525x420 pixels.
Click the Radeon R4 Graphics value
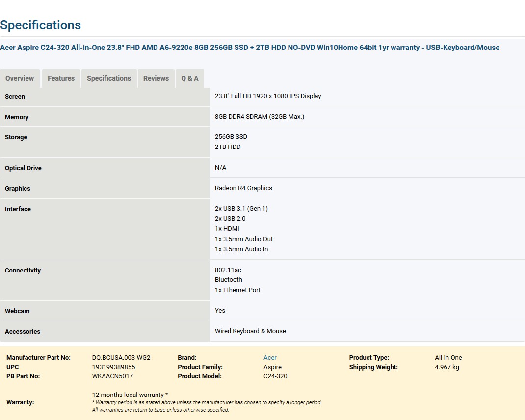tap(243, 188)
